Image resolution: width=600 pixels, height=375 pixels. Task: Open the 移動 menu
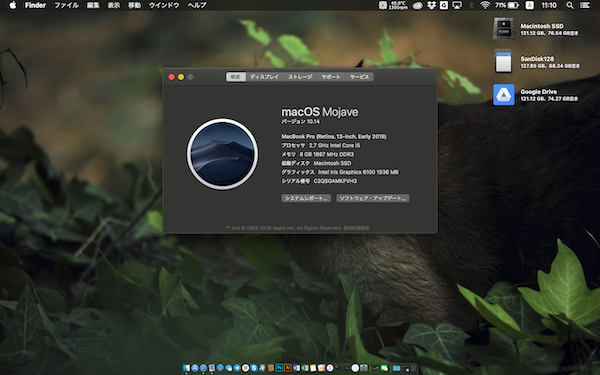click(134, 5)
